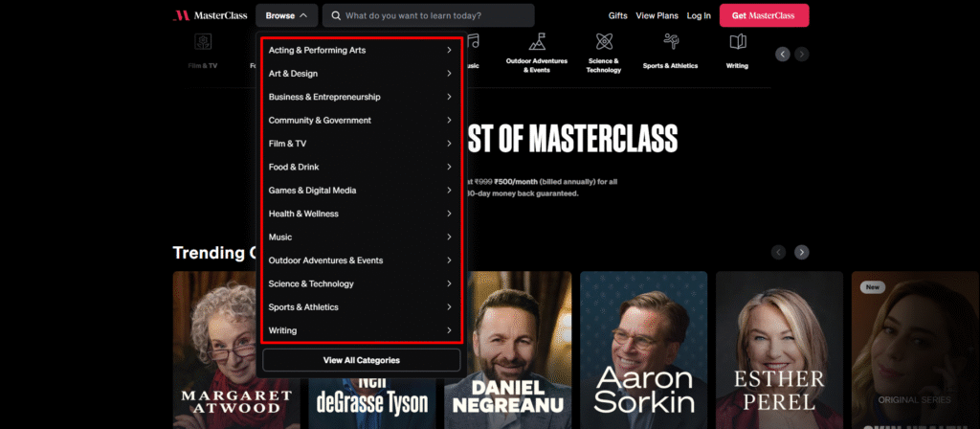Click the MasterClass logo
The image size is (980, 429).
(x=210, y=15)
